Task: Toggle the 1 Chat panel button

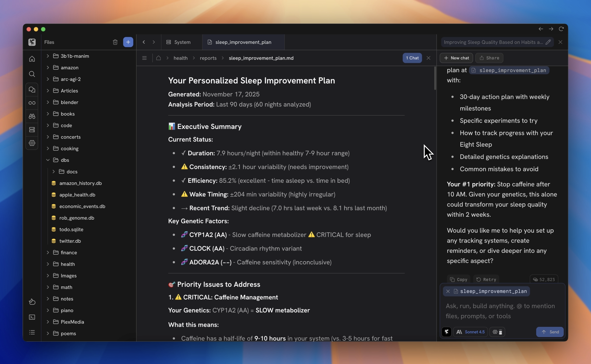Action: pyautogui.click(x=412, y=58)
